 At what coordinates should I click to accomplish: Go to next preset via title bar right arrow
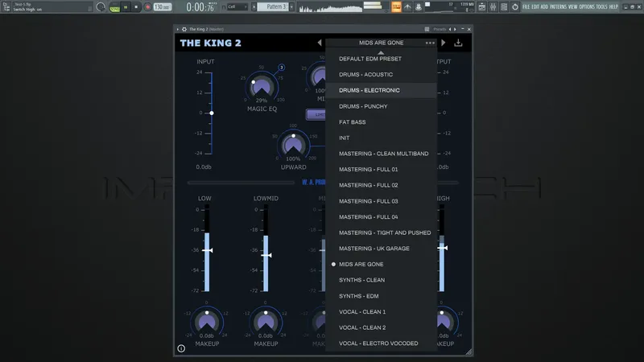pyautogui.click(x=455, y=29)
